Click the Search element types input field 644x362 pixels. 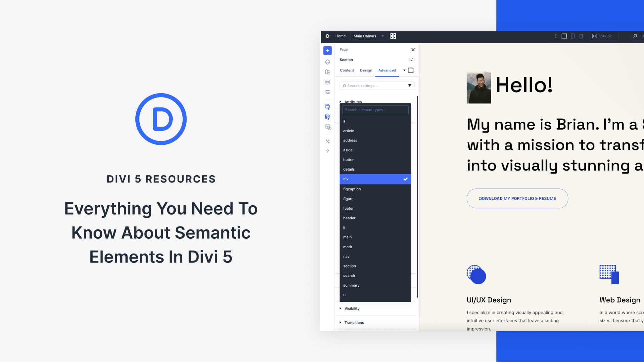pos(375,109)
